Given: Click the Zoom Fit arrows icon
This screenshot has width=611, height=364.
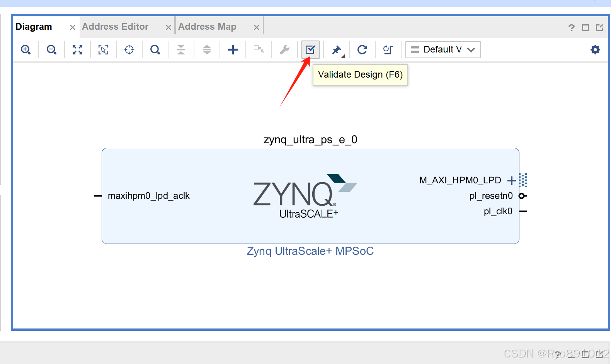Looking at the screenshot, I should point(77,50).
